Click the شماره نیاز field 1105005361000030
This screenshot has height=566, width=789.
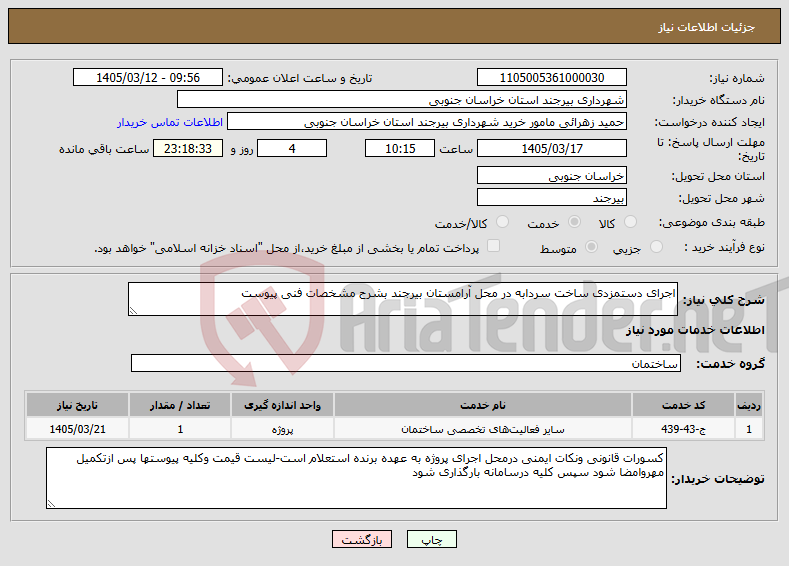[551, 77]
